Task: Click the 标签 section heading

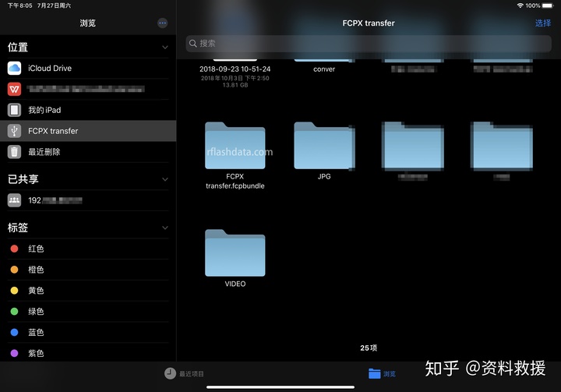Action: point(18,228)
